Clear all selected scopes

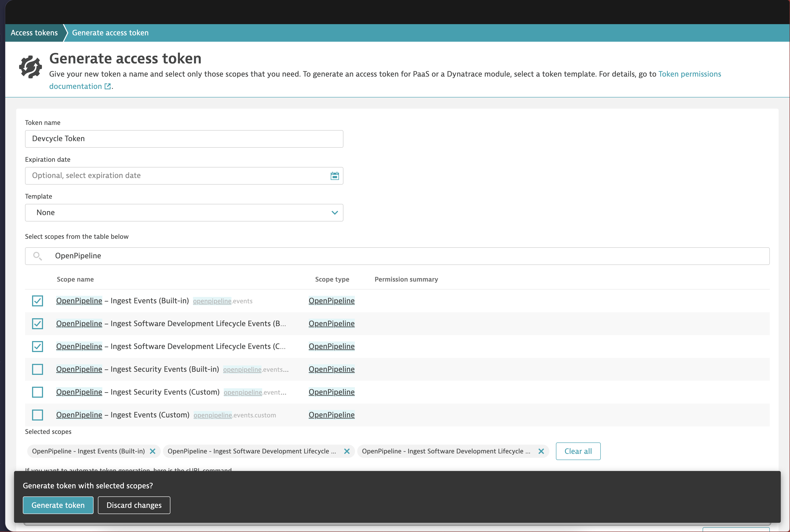click(578, 451)
